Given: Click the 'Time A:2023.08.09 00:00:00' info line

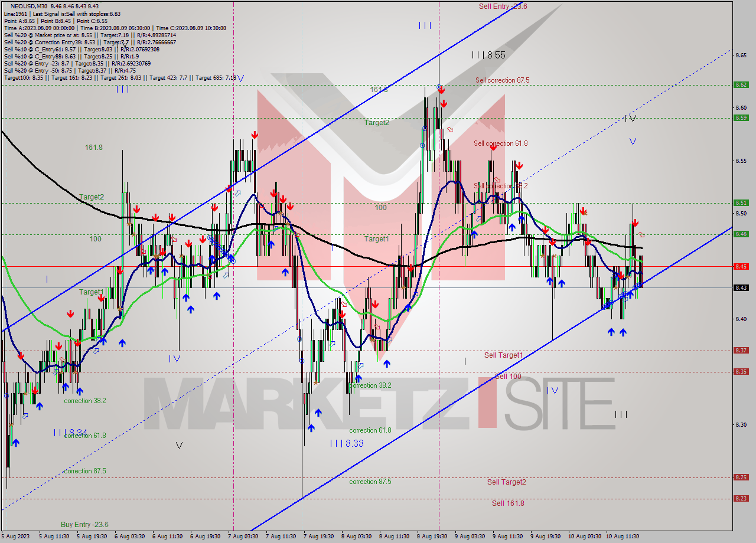Looking at the screenshot, I should (x=115, y=28).
